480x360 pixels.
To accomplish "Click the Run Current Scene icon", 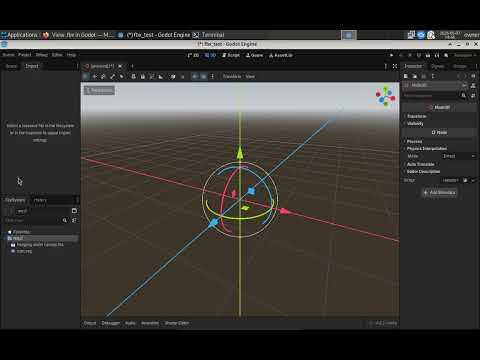I will click(428, 55).
